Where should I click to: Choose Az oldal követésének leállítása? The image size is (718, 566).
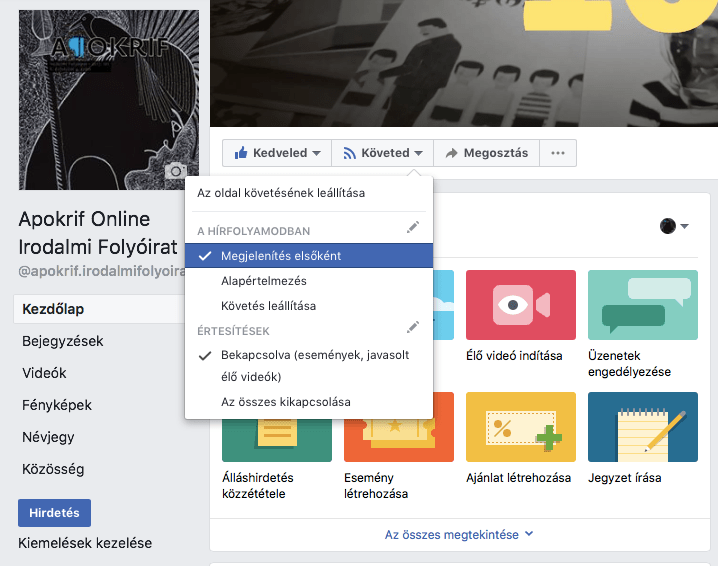[309, 193]
